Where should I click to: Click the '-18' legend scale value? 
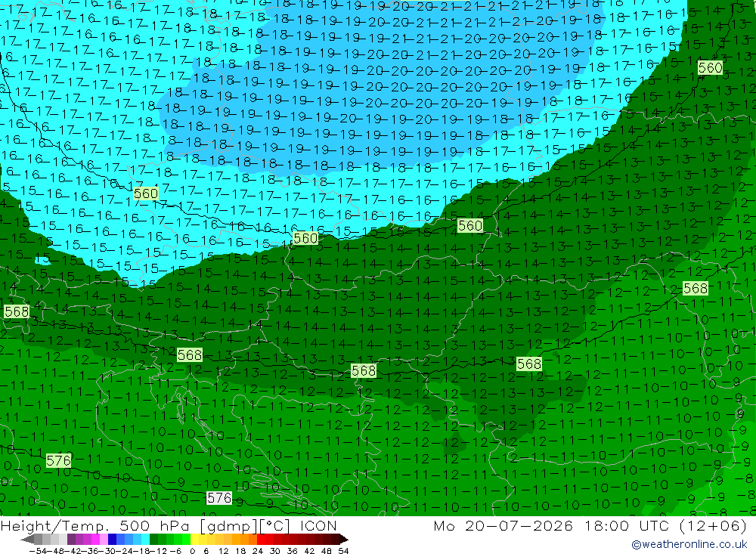coord(142,551)
